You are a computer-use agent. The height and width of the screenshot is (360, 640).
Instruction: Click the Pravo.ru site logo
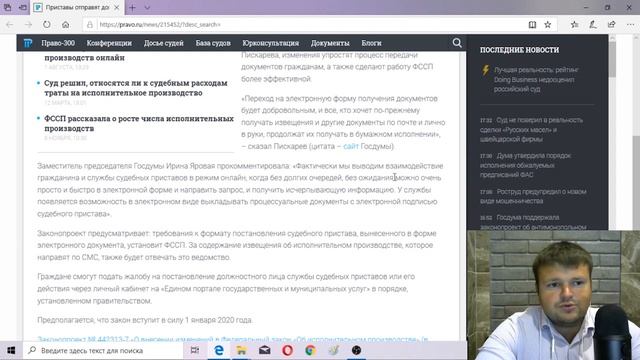[x=28, y=43]
